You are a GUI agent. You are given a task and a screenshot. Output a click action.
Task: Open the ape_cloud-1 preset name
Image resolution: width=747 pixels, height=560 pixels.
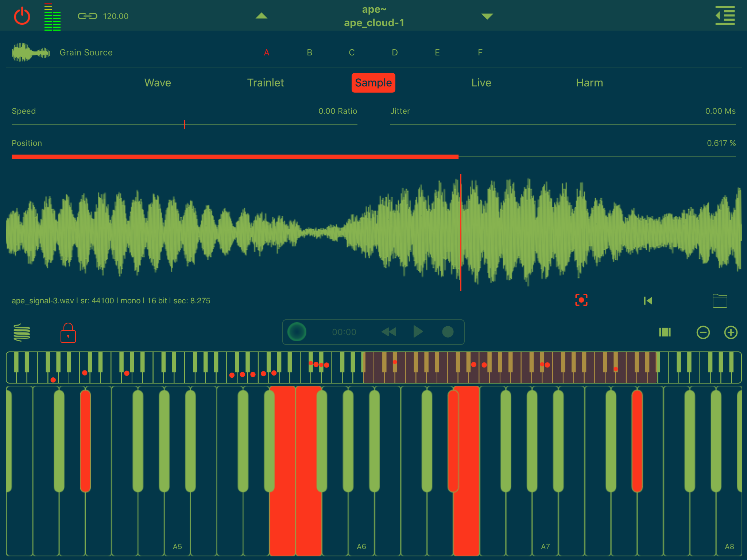[x=374, y=23]
